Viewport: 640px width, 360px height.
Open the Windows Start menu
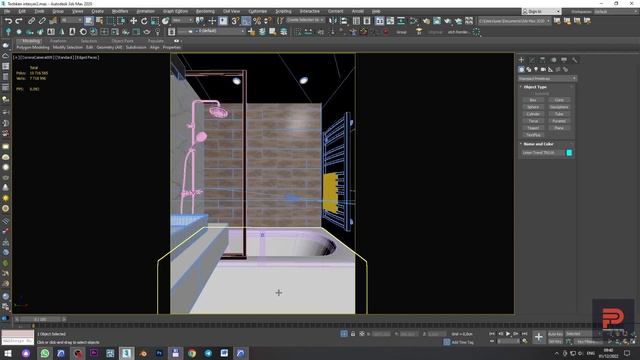(8, 353)
